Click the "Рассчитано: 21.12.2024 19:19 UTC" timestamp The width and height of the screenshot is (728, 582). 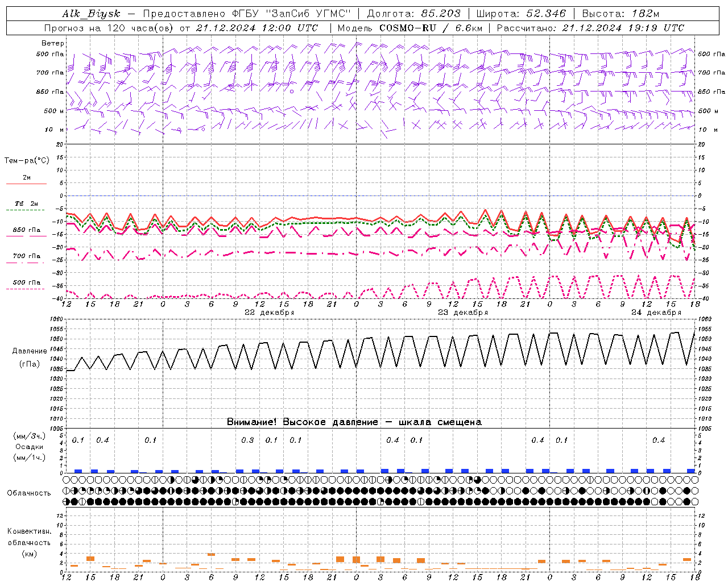point(590,28)
